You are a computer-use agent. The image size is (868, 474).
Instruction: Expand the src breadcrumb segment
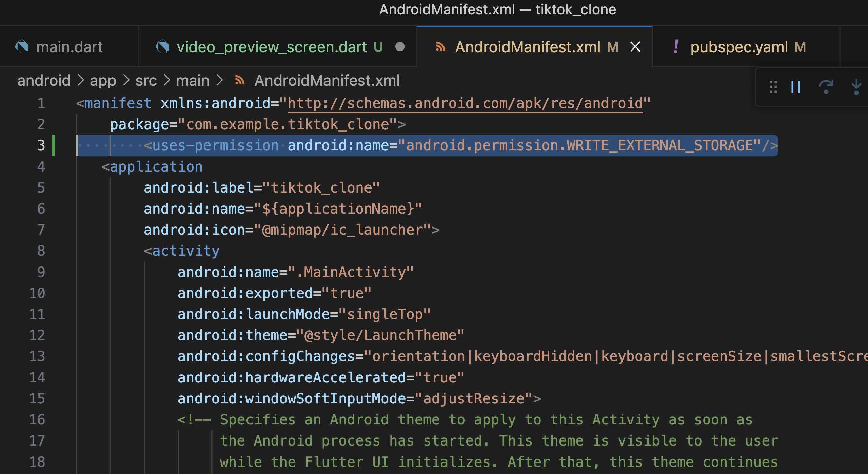[146, 81]
